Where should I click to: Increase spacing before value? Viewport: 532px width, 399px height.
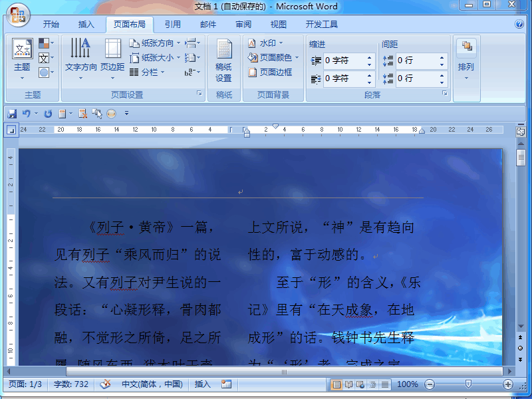pos(442,57)
